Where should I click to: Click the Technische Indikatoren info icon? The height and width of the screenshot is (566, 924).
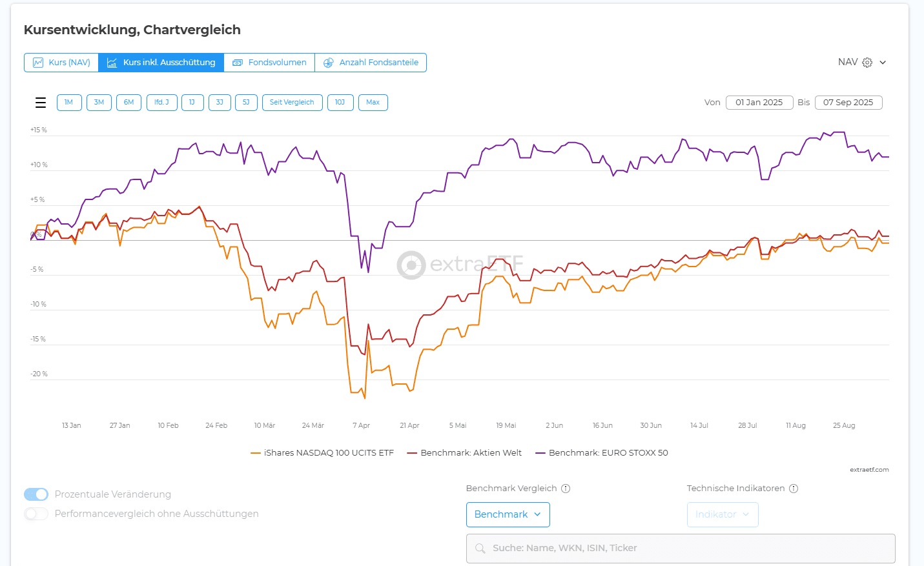point(794,489)
